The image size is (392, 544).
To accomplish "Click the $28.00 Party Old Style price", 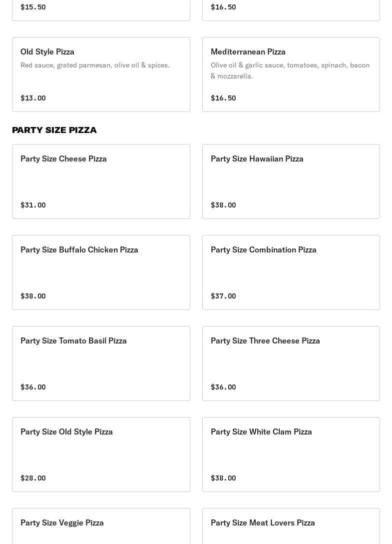I will pyautogui.click(x=33, y=478).
